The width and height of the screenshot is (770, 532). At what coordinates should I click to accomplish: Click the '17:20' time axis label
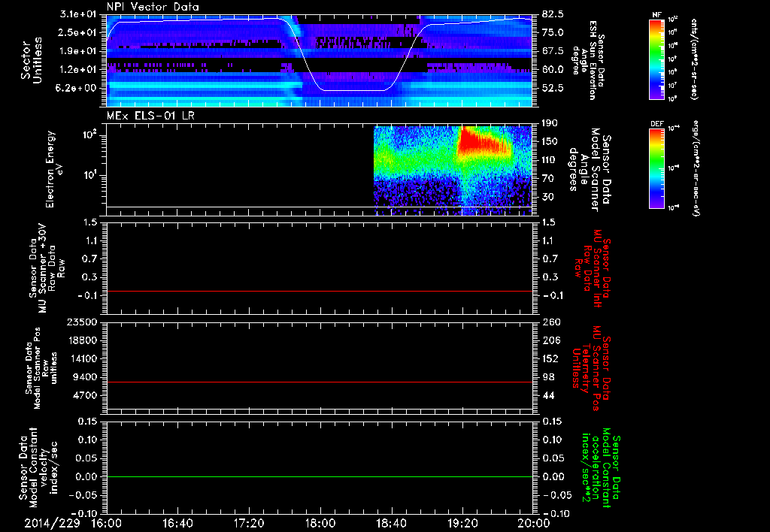249,523
